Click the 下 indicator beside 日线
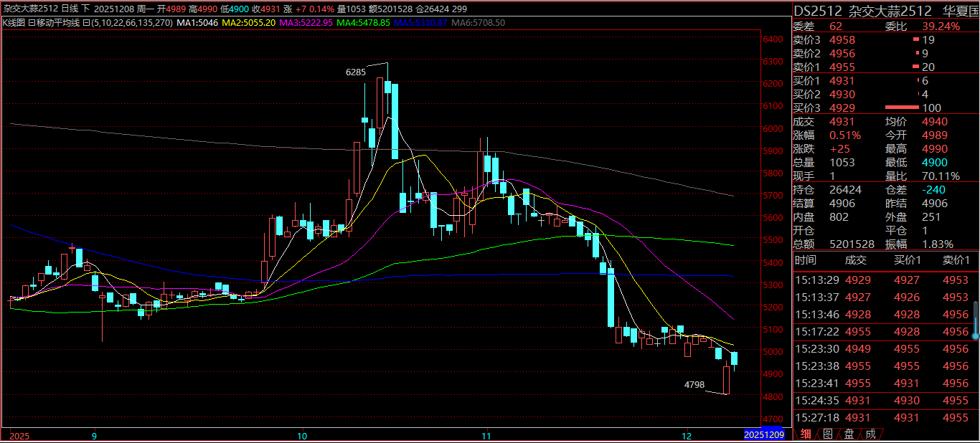Screen dimensions: 980x443 click(86, 9)
